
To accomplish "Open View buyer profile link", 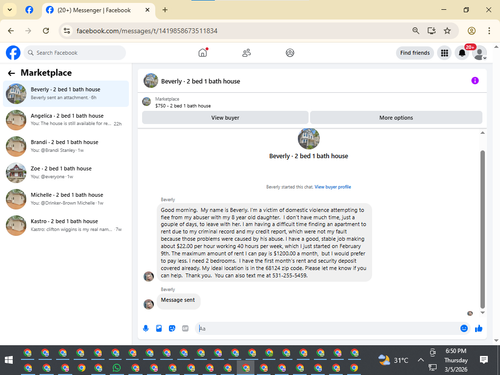I will pyautogui.click(x=333, y=187).
